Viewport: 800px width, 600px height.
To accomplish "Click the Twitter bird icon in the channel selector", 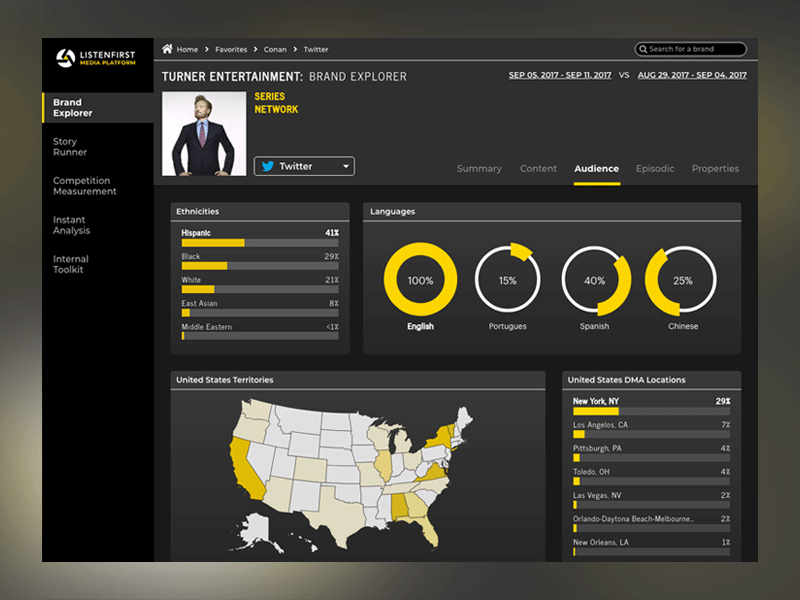I will click(x=268, y=166).
